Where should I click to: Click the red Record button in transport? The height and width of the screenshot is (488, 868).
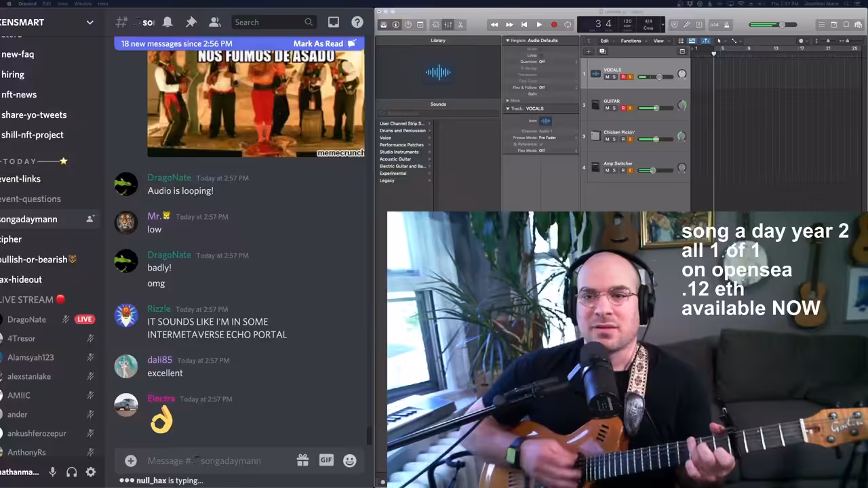[x=554, y=24]
